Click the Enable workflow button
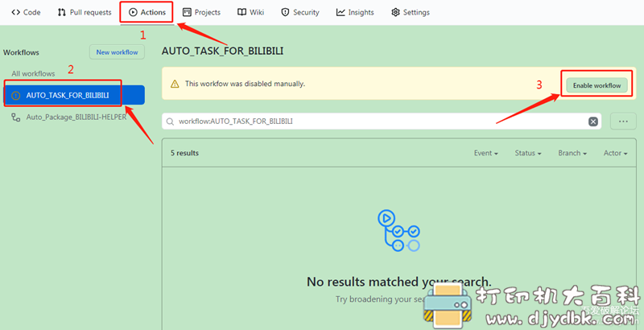 [x=597, y=85]
